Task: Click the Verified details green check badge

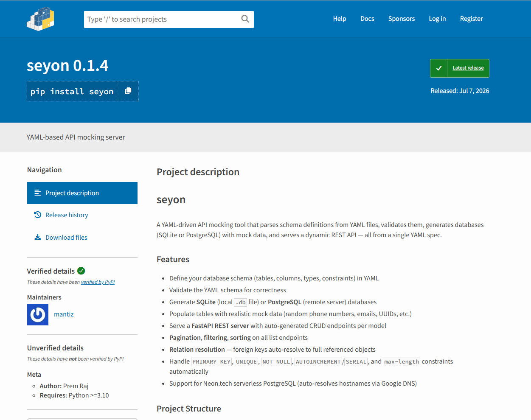Action: tap(81, 271)
